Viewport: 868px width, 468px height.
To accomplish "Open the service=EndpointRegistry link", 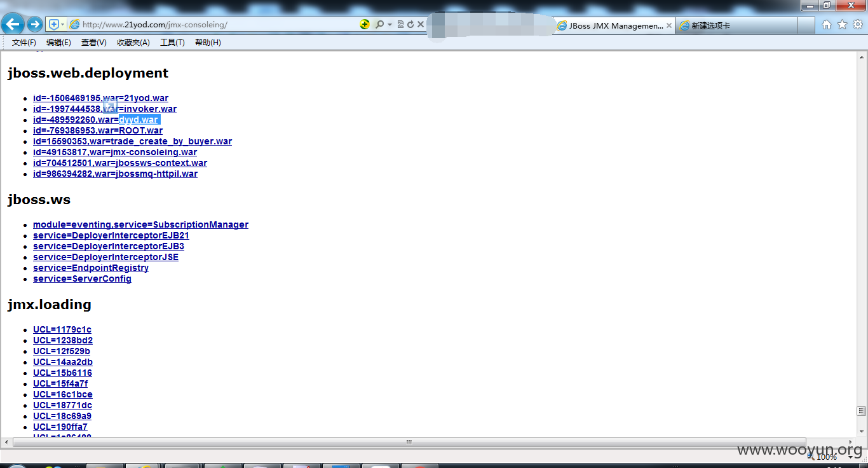I will (x=91, y=268).
